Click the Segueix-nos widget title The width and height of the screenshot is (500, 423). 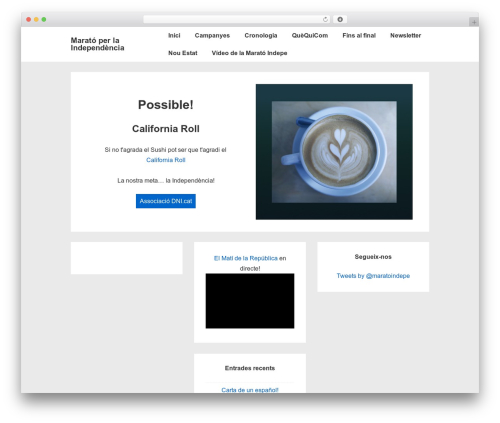click(373, 257)
